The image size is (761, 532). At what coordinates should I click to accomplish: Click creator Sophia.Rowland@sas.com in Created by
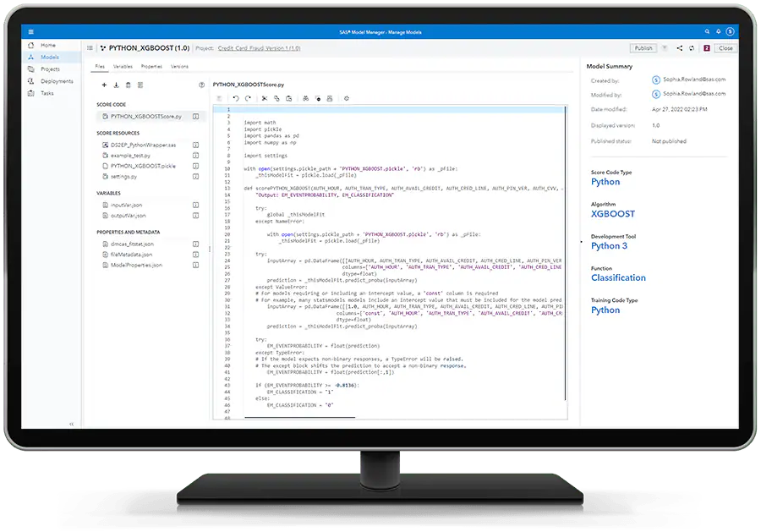[x=694, y=80]
